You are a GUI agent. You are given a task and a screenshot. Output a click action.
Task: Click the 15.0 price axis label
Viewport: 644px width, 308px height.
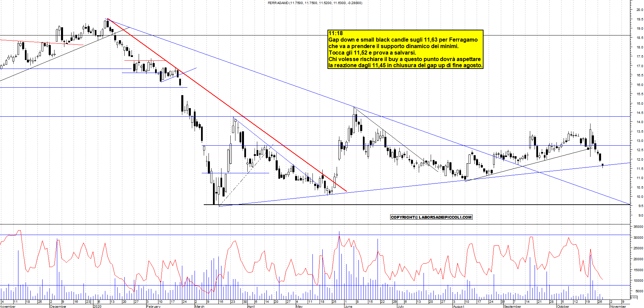point(640,104)
